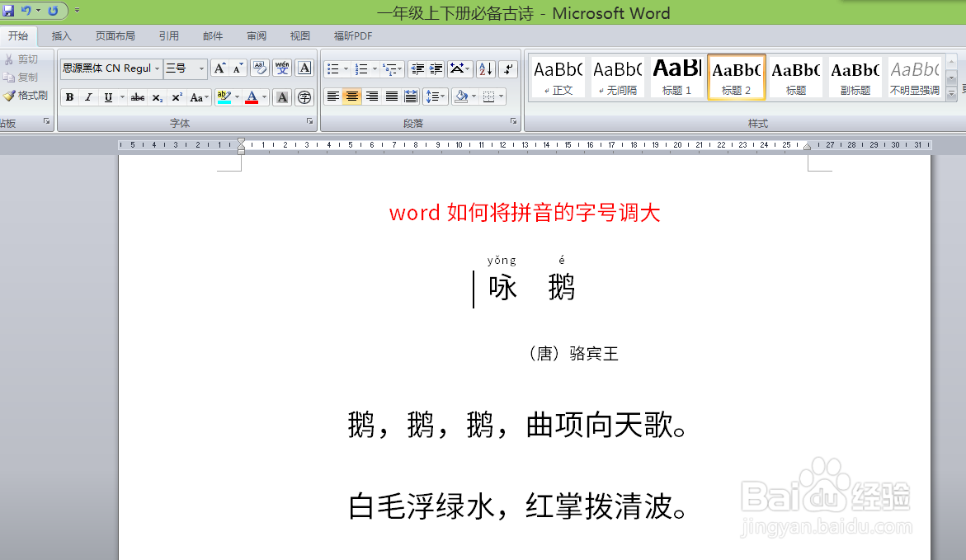Click the Character Border icon
Image resolution: width=966 pixels, height=560 pixels.
coord(304,68)
